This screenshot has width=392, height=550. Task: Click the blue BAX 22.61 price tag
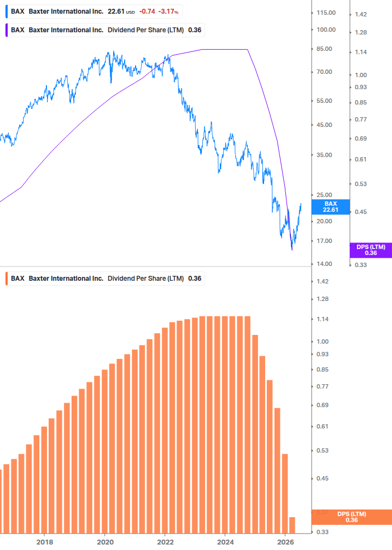coord(331,207)
